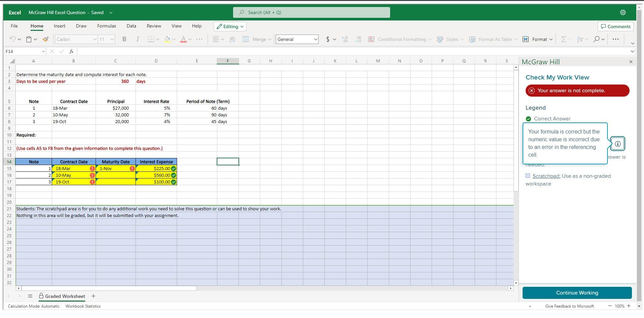Open the font name Calibri dropdown

(x=95, y=39)
